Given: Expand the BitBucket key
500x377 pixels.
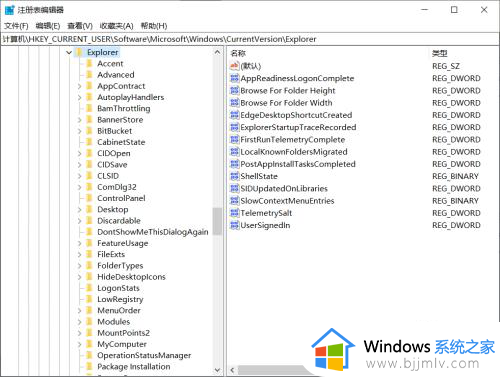Looking at the screenshot, I should pyautogui.click(x=79, y=131).
